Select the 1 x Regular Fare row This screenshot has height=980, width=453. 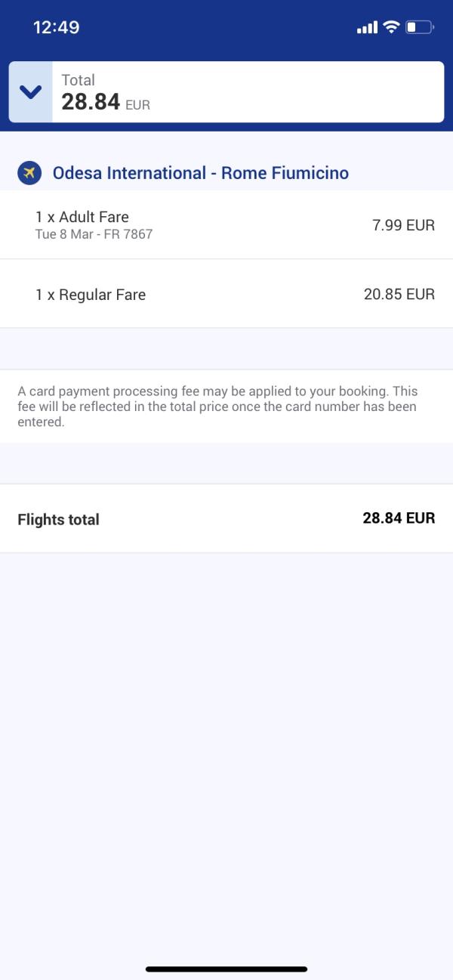tap(226, 294)
